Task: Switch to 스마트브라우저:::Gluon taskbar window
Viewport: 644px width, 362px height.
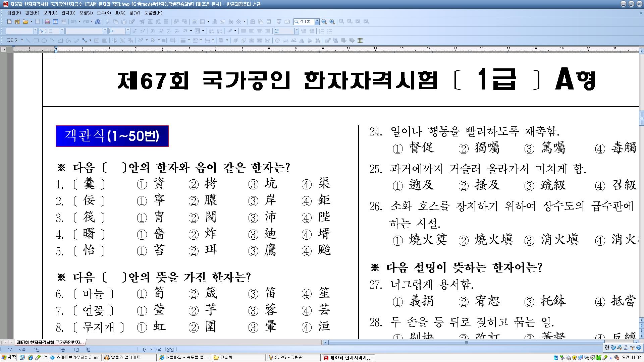Action: (x=75, y=358)
